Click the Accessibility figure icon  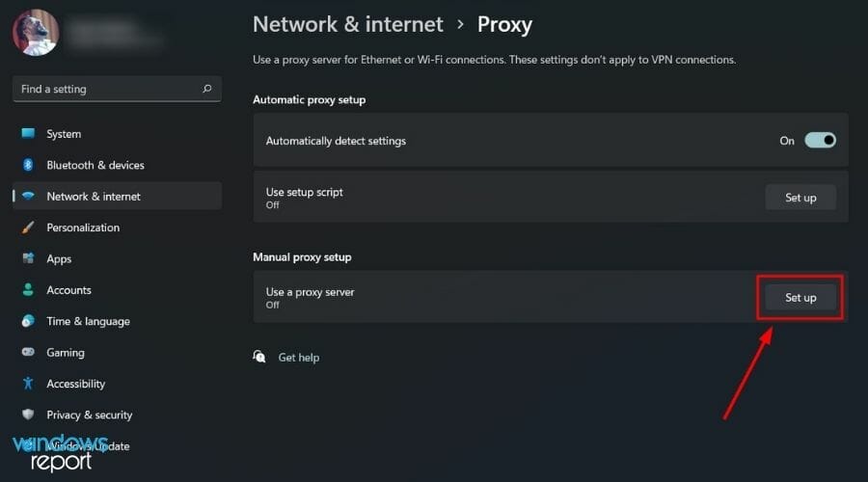28,384
